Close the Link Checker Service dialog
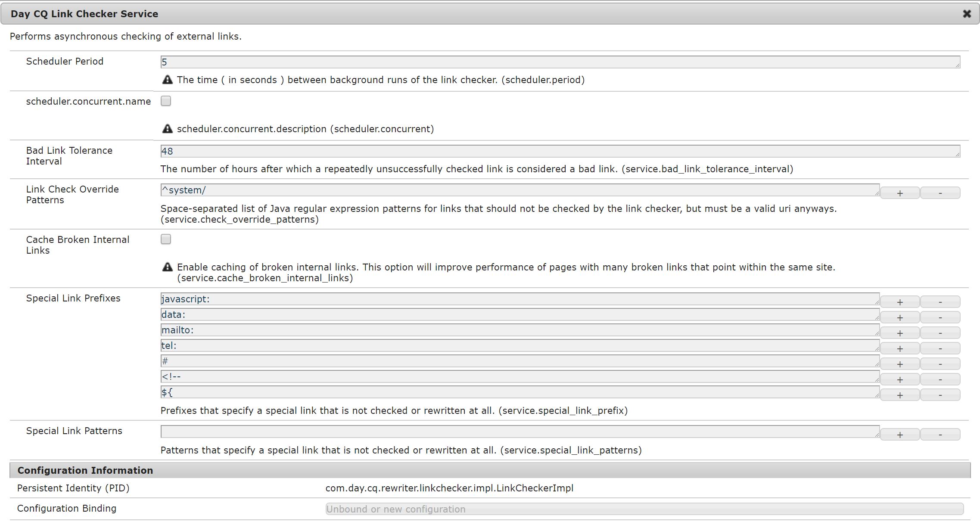The image size is (980, 528). click(967, 14)
